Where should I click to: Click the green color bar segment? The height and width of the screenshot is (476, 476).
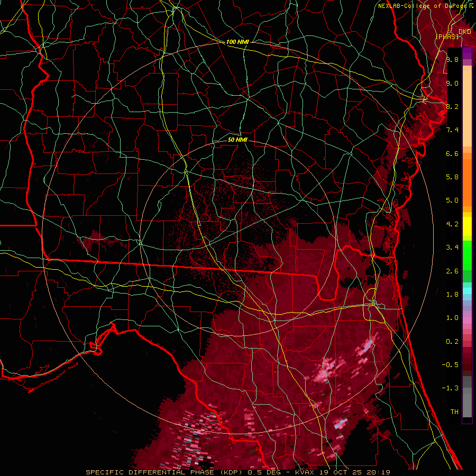[467, 255]
